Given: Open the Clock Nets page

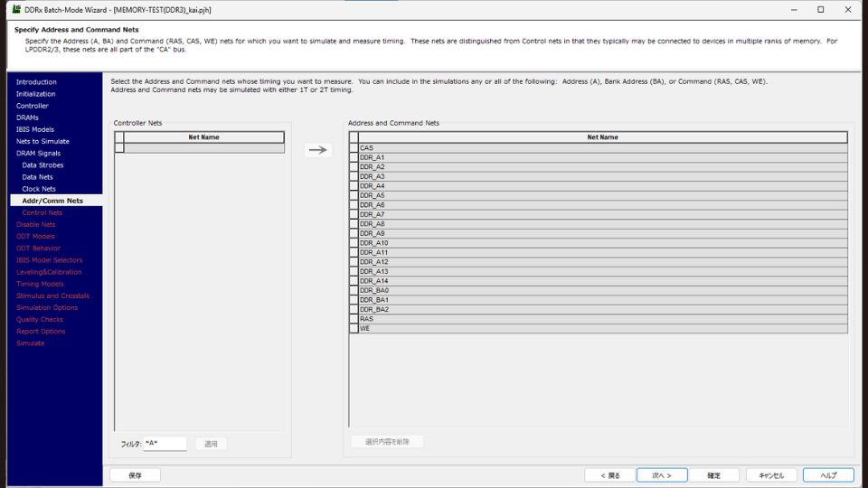Looking at the screenshot, I should tap(39, 189).
